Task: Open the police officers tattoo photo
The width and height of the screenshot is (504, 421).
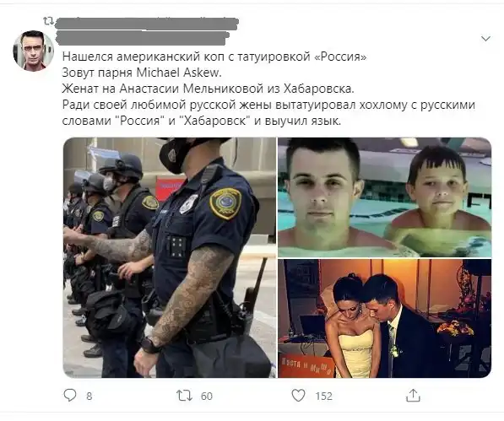Action: click(x=170, y=257)
